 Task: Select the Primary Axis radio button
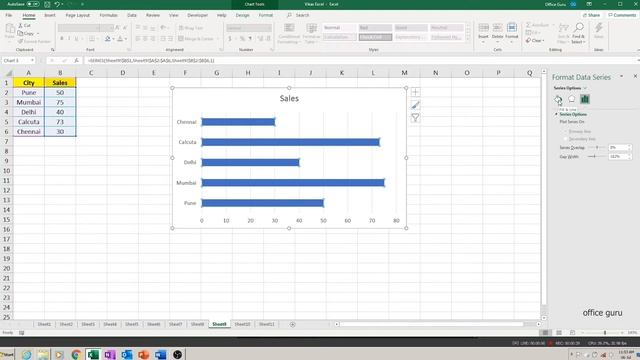click(x=566, y=131)
